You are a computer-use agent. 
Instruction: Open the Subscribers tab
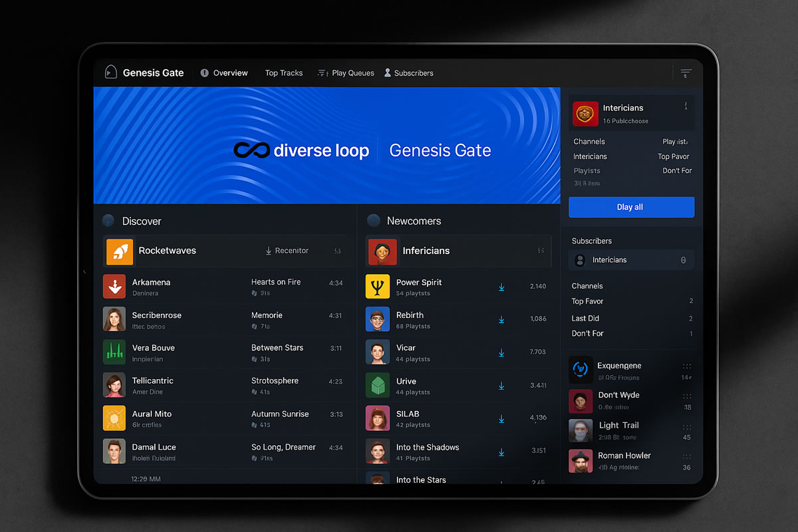(x=408, y=73)
